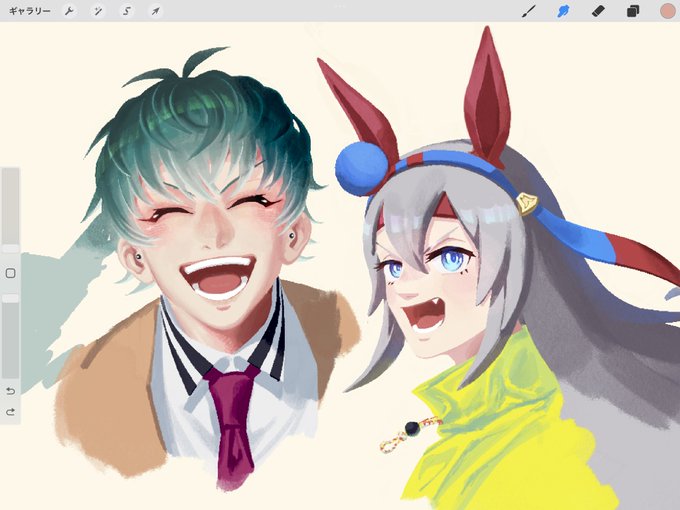Redo the last undone stroke
Screen dimensions: 680x510
(x=10, y=412)
